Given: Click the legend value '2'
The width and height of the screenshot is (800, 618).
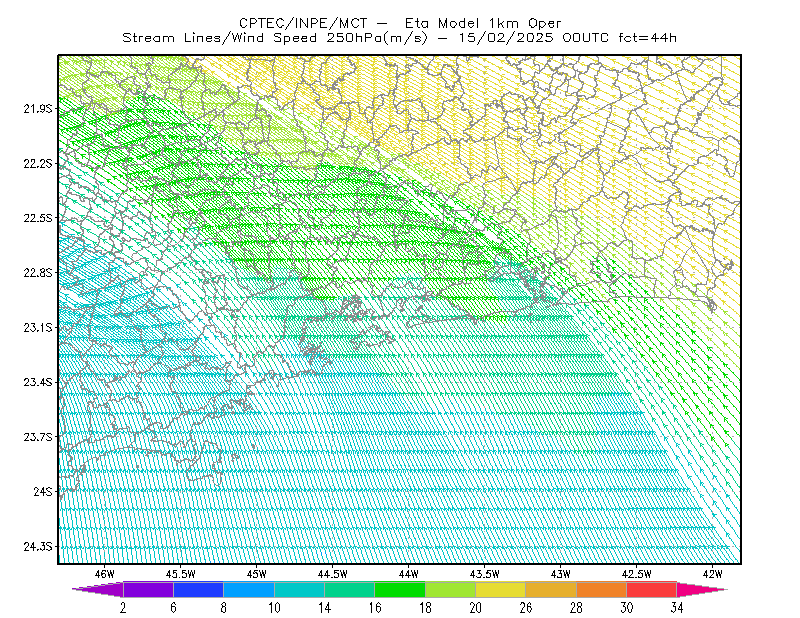Looking at the screenshot, I should [123, 608].
